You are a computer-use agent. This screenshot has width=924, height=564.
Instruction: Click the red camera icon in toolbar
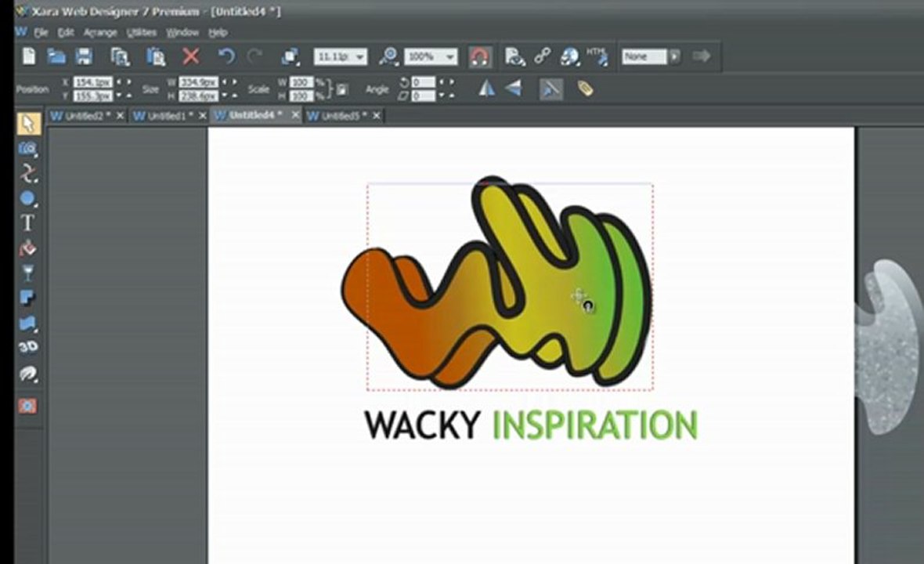pos(27,406)
